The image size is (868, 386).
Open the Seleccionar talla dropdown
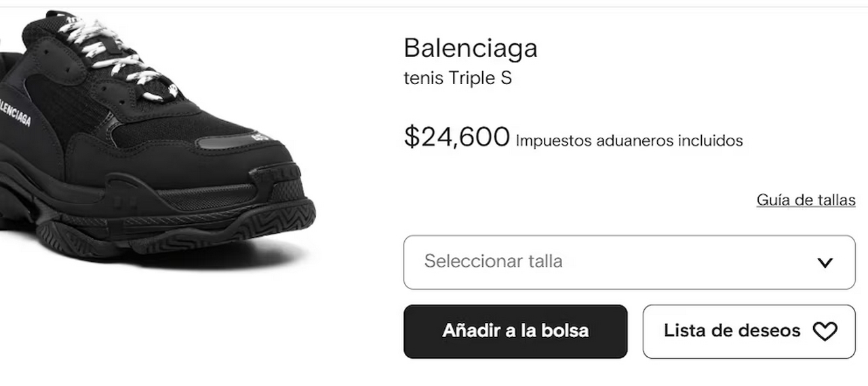(629, 263)
